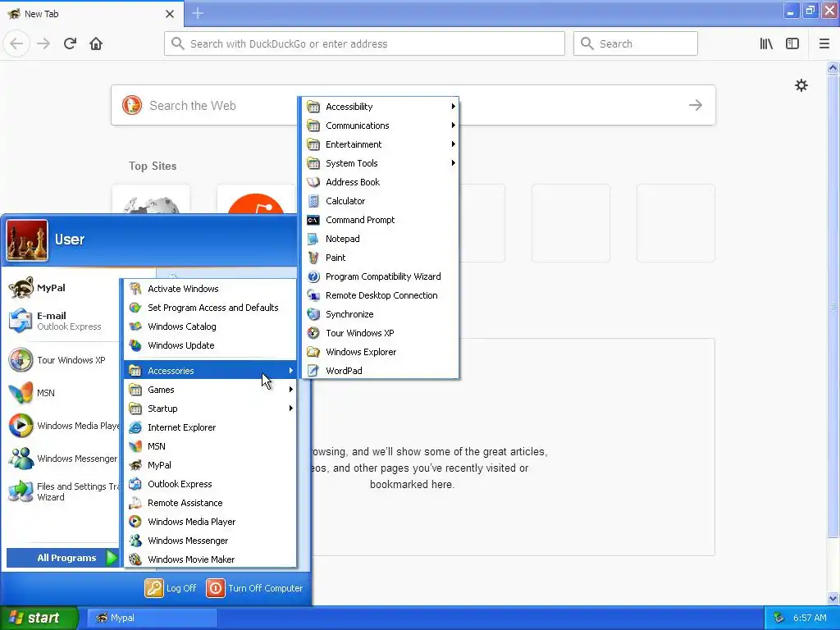This screenshot has height=630, width=840.
Task: Click the Windows Catalog icon
Action: 135,326
